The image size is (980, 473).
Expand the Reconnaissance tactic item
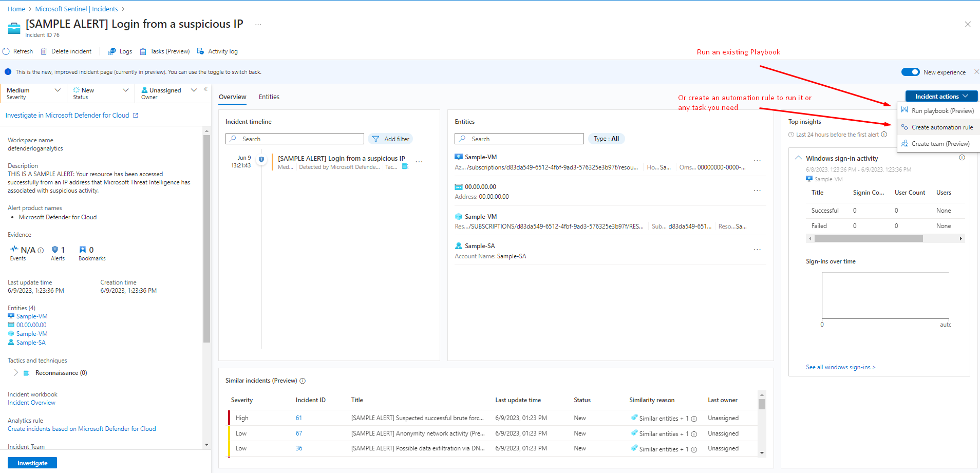point(16,373)
